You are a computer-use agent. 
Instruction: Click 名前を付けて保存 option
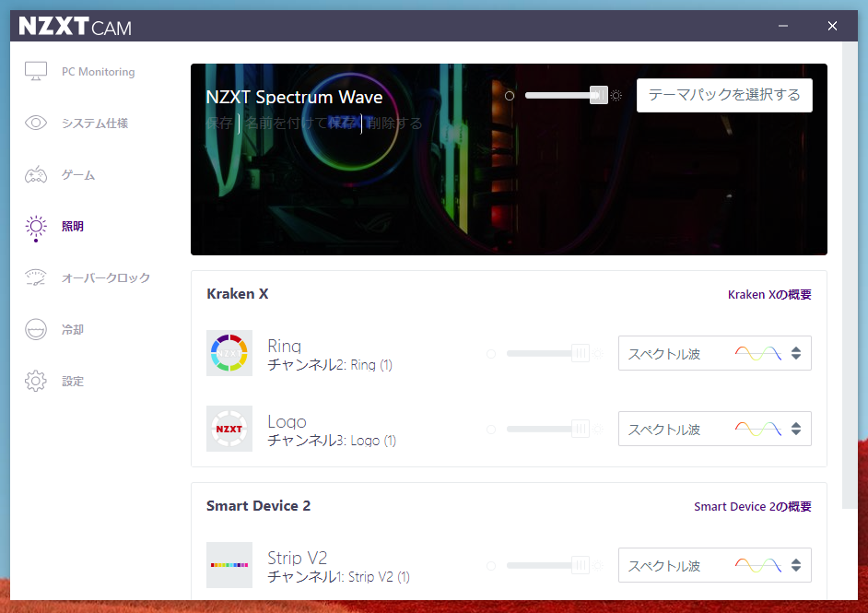point(300,123)
